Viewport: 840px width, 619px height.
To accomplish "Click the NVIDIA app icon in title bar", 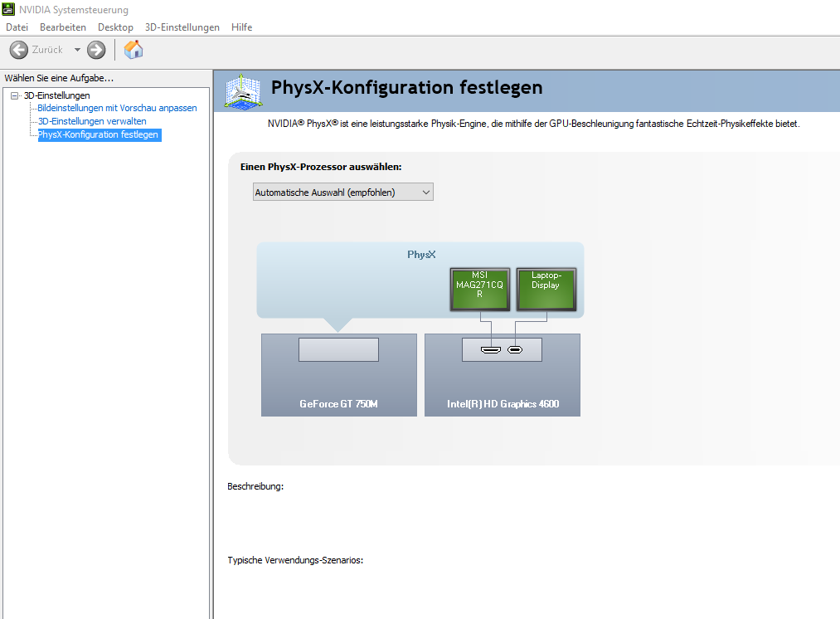I will point(8,9).
